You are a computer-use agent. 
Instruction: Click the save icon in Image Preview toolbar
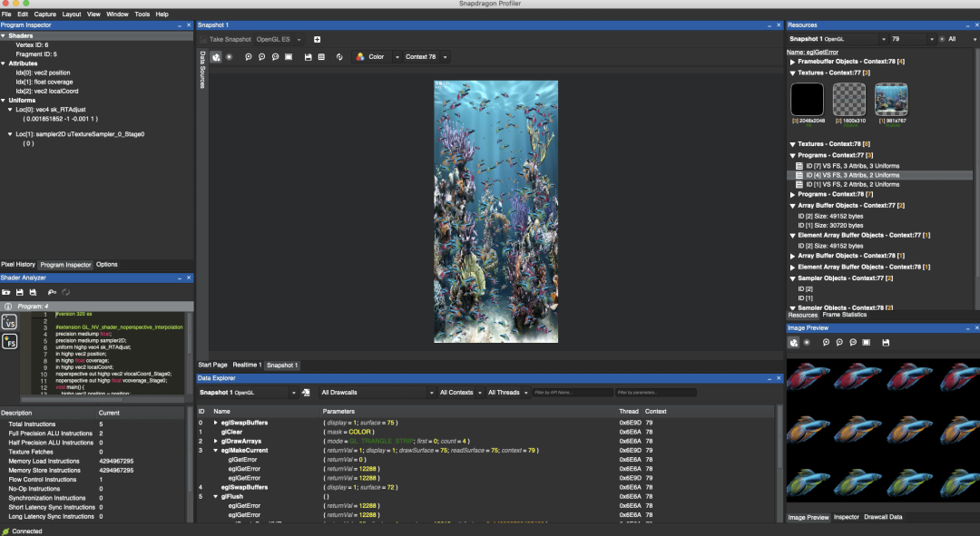[x=886, y=343]
